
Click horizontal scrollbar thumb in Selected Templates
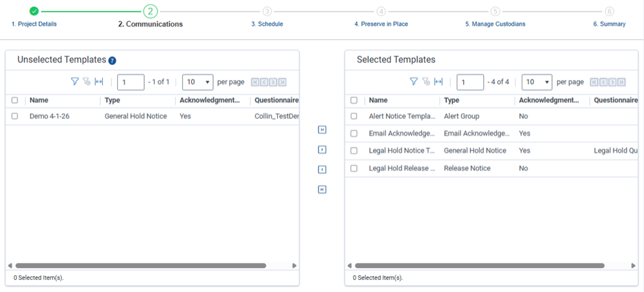click(x=479, y=266)
